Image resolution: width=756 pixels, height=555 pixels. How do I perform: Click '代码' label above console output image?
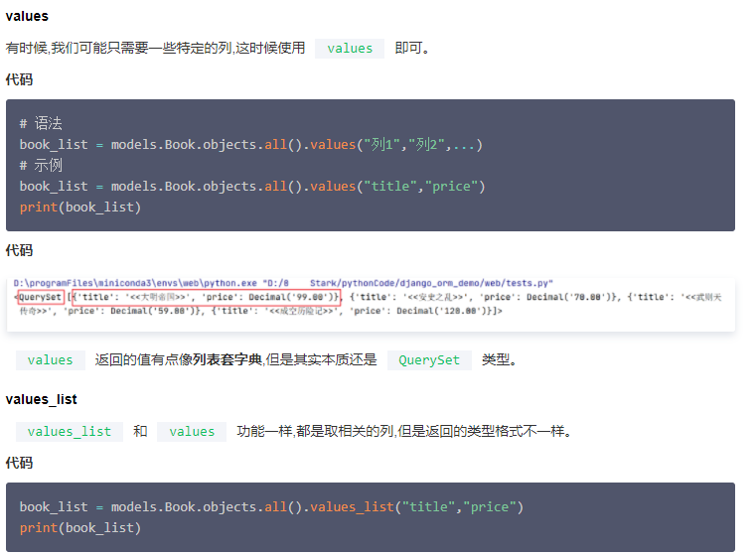pyautogui.click(x=19, y=250)
